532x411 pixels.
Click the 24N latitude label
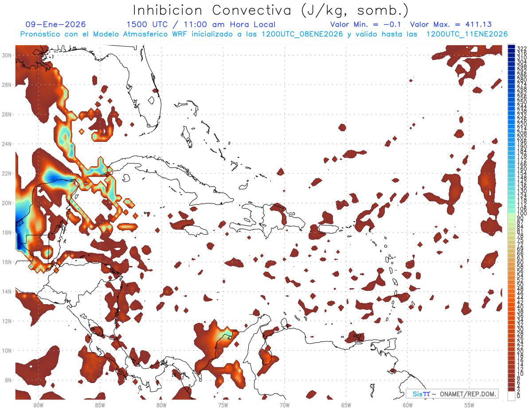[x=8, y=144]
